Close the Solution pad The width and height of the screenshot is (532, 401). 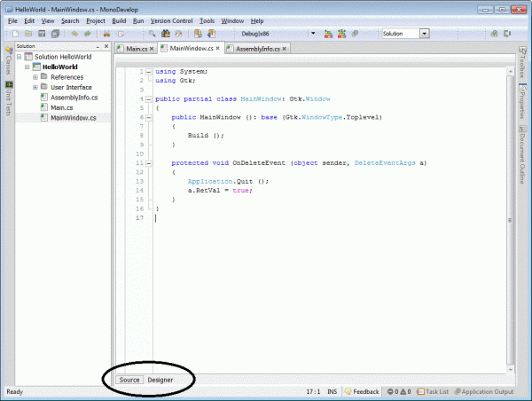tap(106, 46)
